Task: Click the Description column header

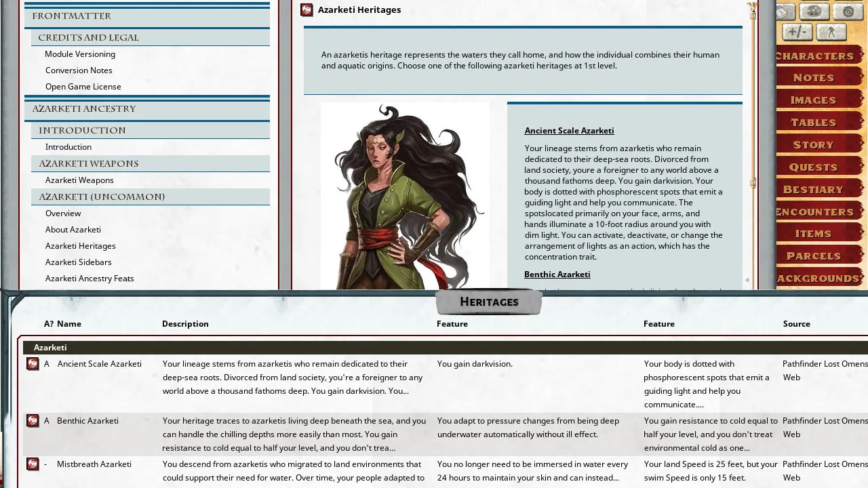Action: (185, 324)
